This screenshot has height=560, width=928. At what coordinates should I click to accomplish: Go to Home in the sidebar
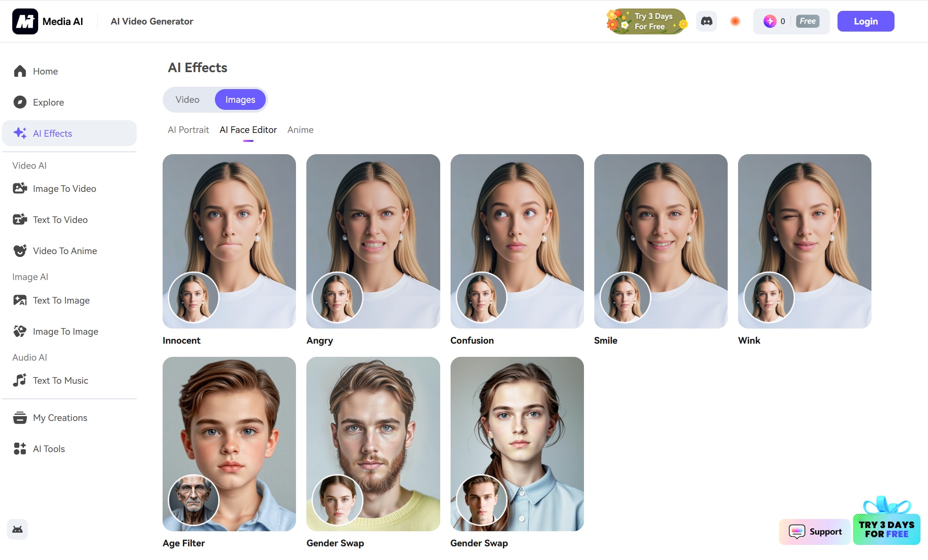click(69, 71)
